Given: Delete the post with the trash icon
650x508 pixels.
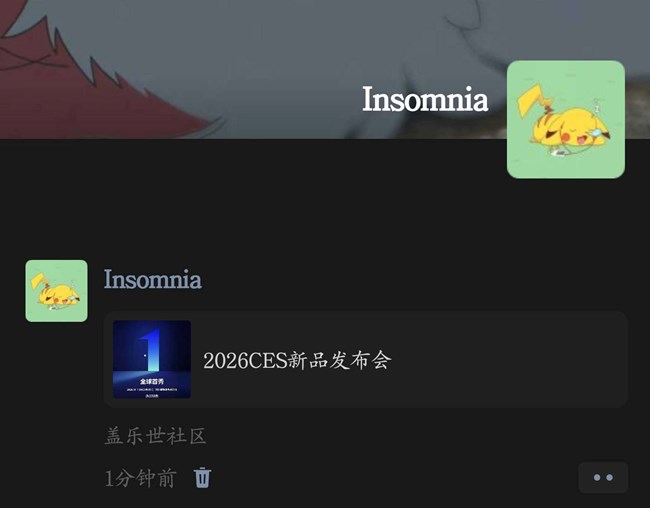Looking at the screenshot, I should 202,478.
